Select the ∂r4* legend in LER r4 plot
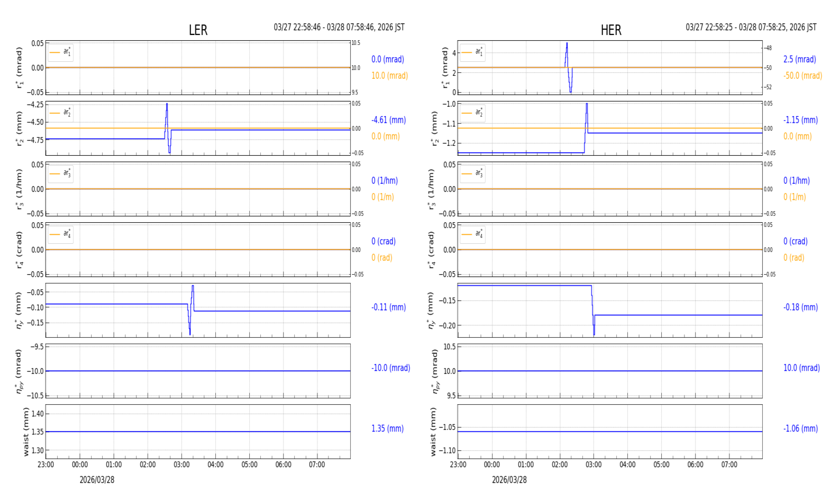The width and height of the screenshot is (824, 504). (61, 234)
